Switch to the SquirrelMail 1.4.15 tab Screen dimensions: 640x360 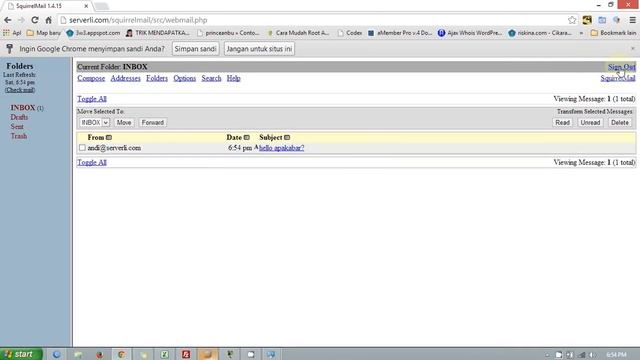[48, 6]
